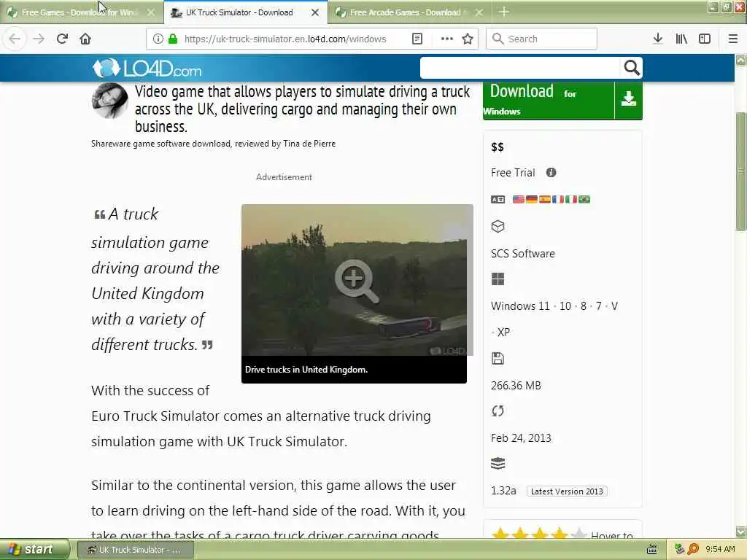Click the caption Drive trucks in United Kingdom
The width and height of the screenshot is (747, 560).
tap(306, 370)
